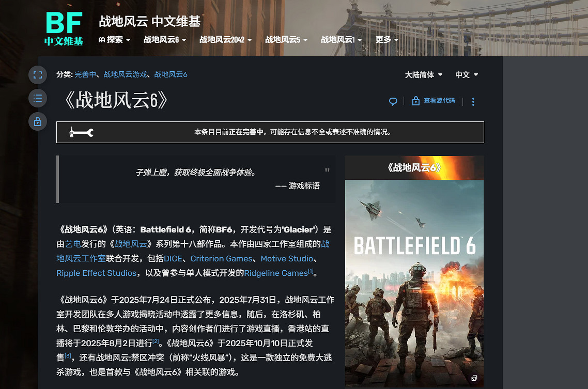Open the 战地风云5 navigation menu

286,40
